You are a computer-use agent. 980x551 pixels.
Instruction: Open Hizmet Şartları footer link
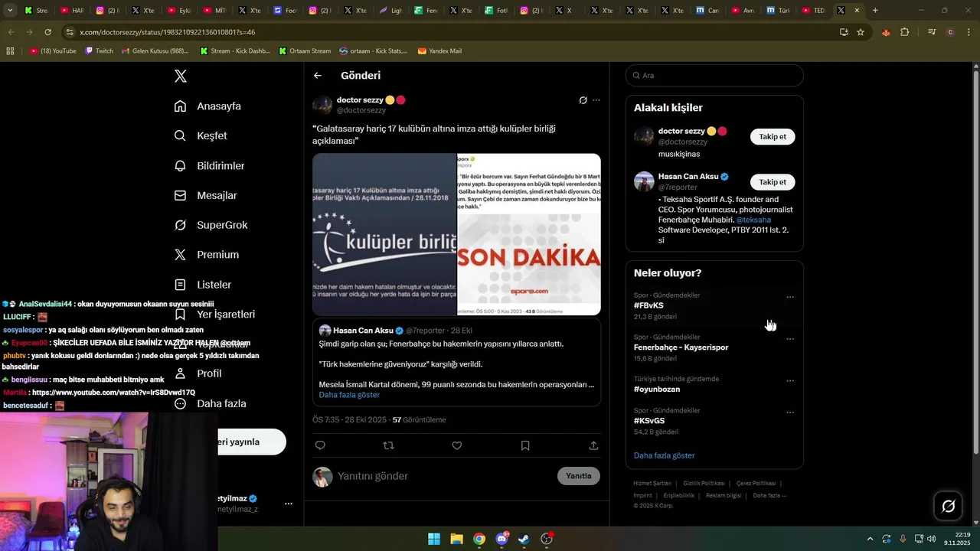point(652,484)
